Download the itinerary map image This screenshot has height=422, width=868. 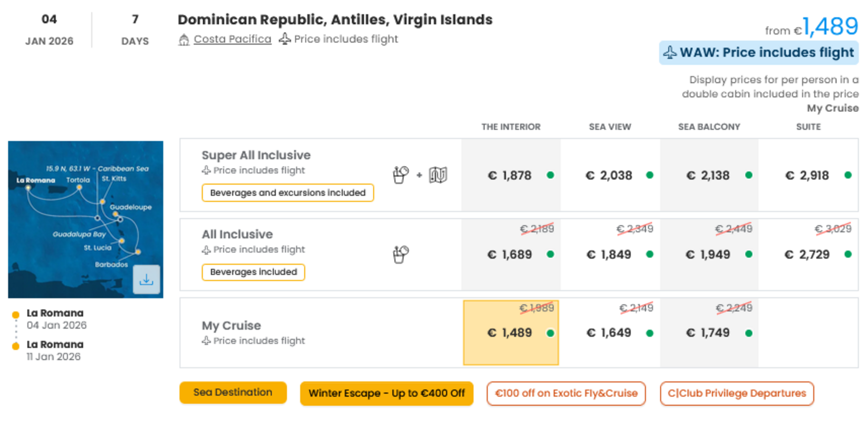point(146,280)
